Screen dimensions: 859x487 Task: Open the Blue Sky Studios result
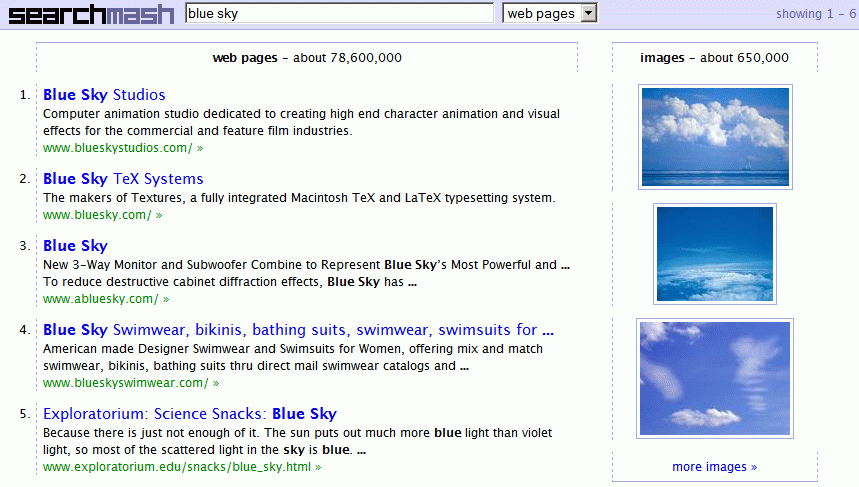click(104, 95)
